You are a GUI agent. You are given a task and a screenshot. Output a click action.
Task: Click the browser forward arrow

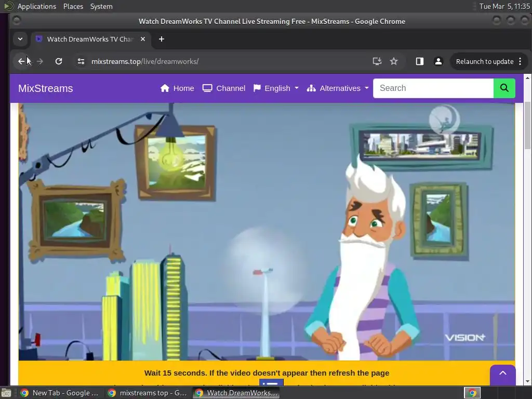point(40,61)
